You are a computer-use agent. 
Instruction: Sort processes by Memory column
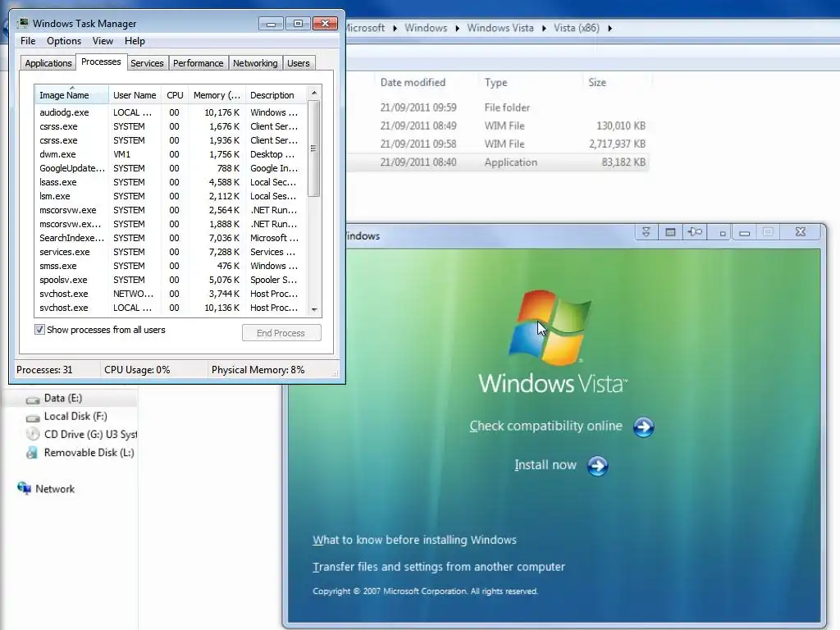[x=217, y=95]
